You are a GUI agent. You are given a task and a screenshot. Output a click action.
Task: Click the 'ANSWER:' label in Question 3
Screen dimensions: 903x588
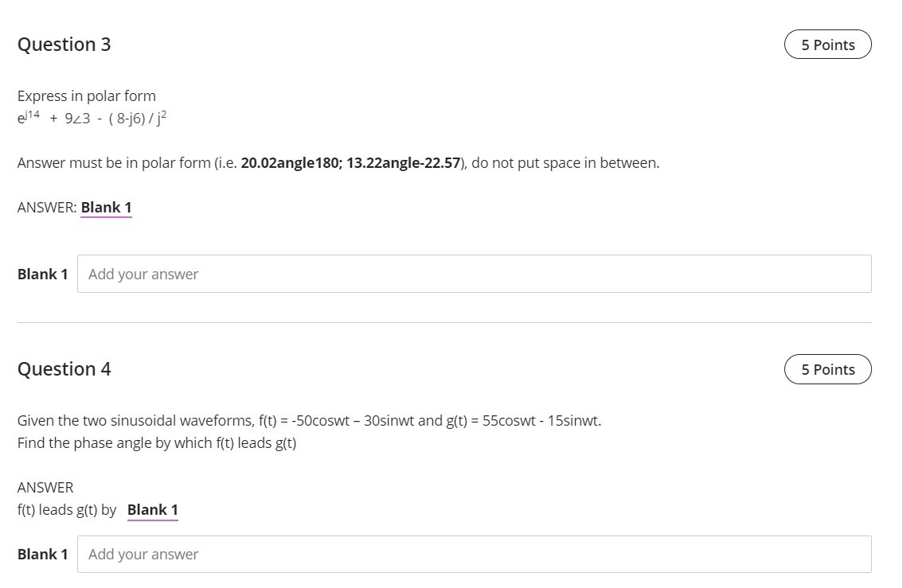tap(47, 208)
